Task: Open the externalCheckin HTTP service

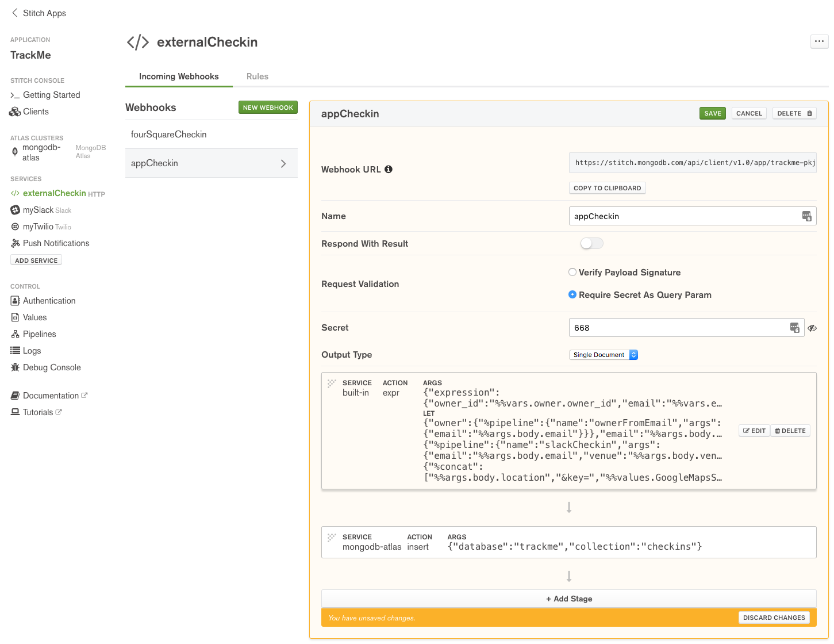Action: (55, 193)
